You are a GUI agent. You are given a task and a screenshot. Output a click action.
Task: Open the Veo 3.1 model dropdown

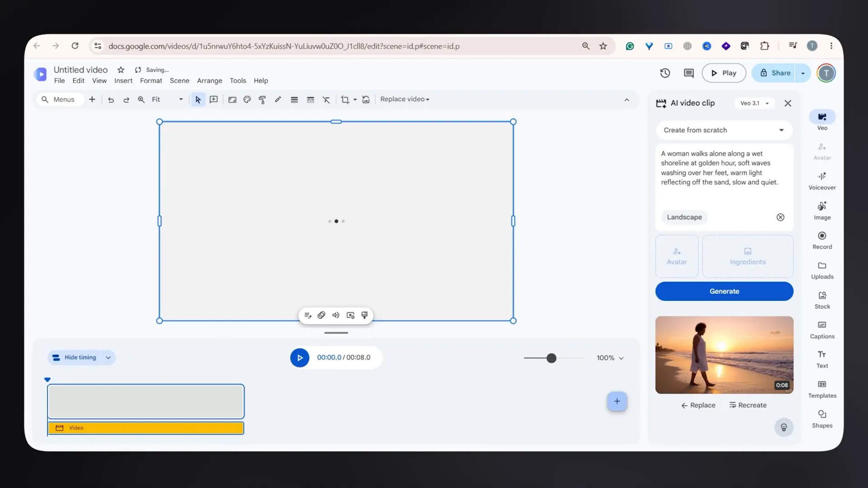coord(755,103)
